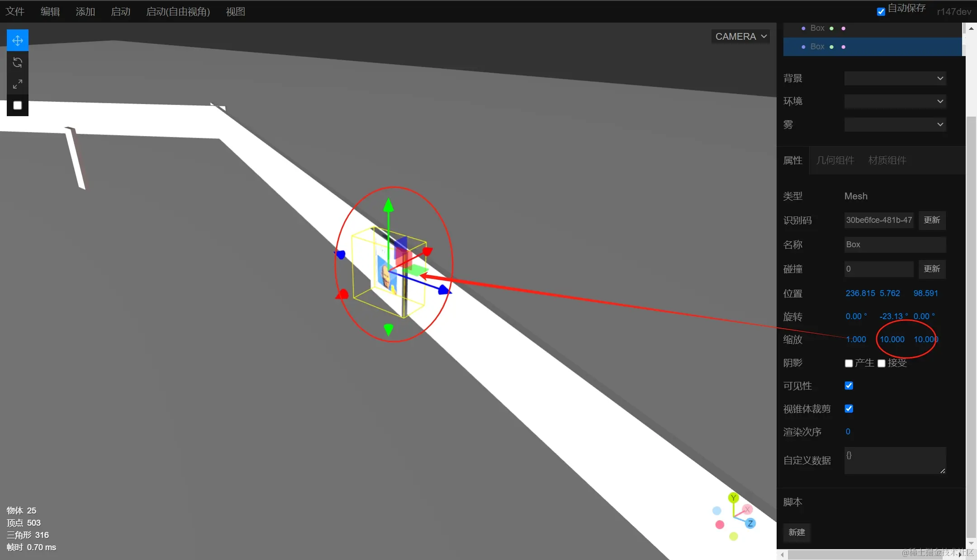Expand the 雾 fog dropdown
Screen dimensions: 977x560
pyautogui.click(x=895, y=124)
